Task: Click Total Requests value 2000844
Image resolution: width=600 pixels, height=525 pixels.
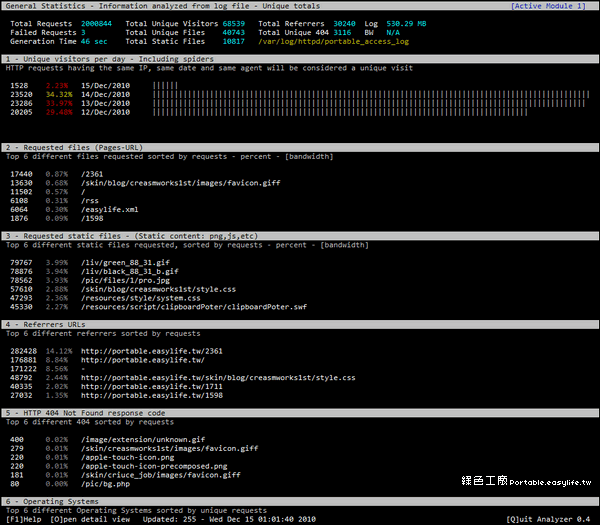Action: [96, 24]
